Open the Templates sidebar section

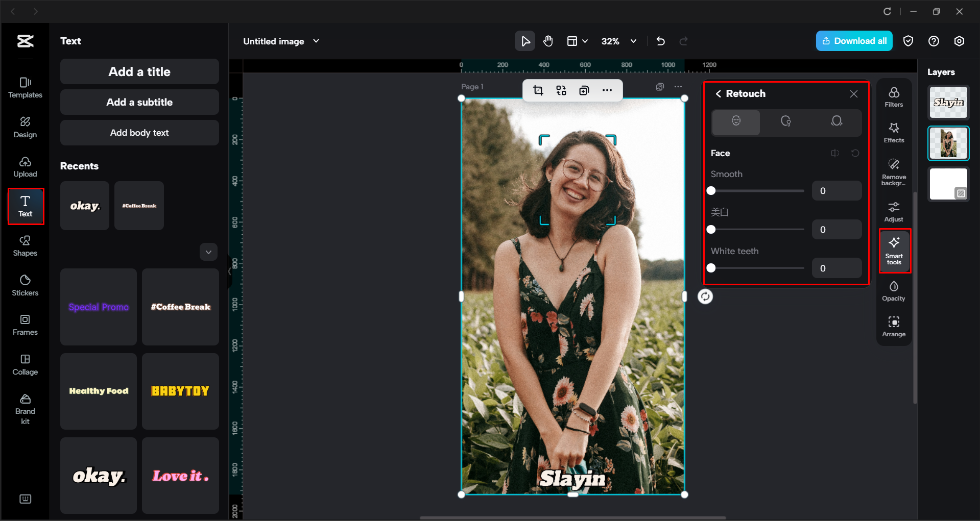coord(25,87)
